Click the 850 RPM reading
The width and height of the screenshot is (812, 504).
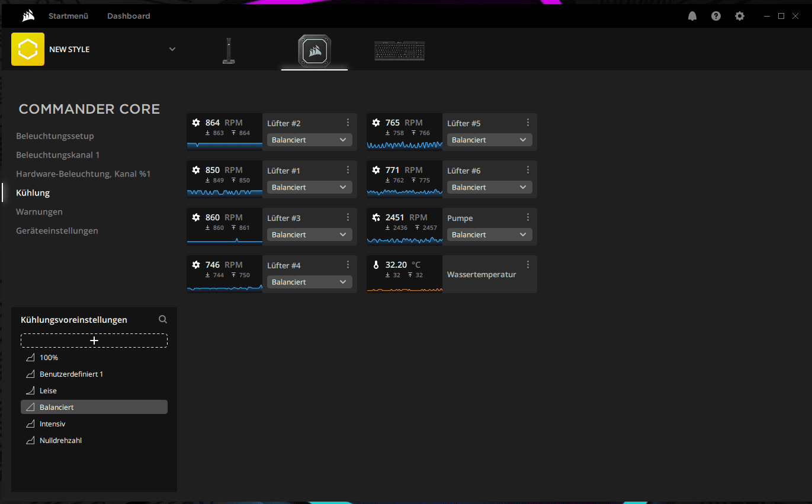(224, 170)
